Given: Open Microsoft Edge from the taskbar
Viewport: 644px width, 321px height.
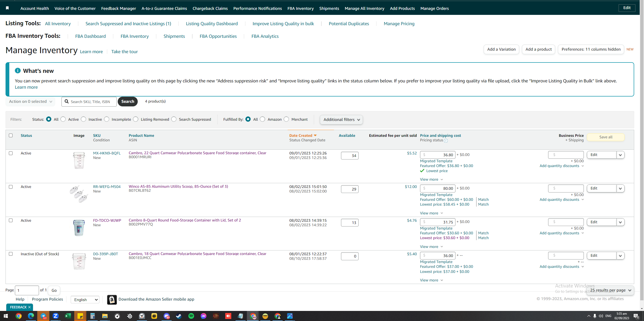Looking at the screenshot, I should point(31,316).
